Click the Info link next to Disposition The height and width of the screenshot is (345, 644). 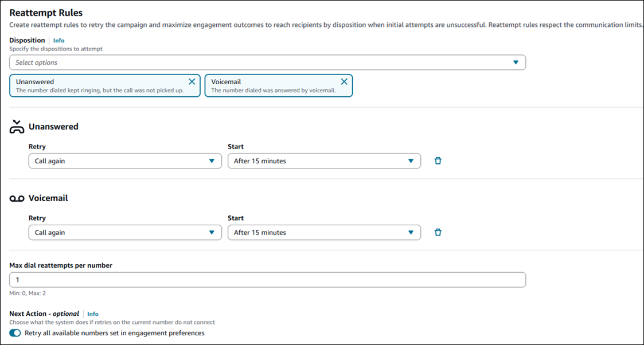[x=58, y=40]
